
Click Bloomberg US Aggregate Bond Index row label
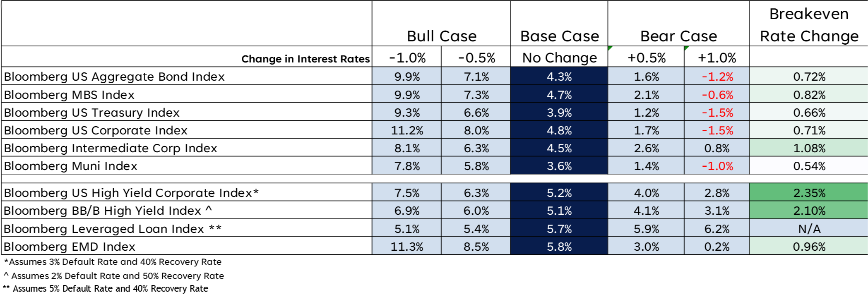point(114,77)
